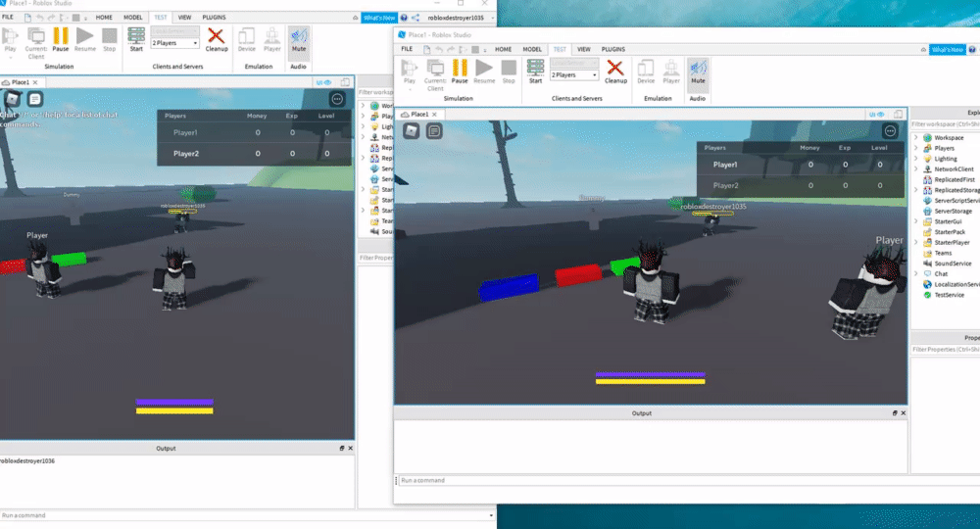Screen dimensions: 980x529
Task: Click viewport layout icon in front window
Action: point(898,115)
